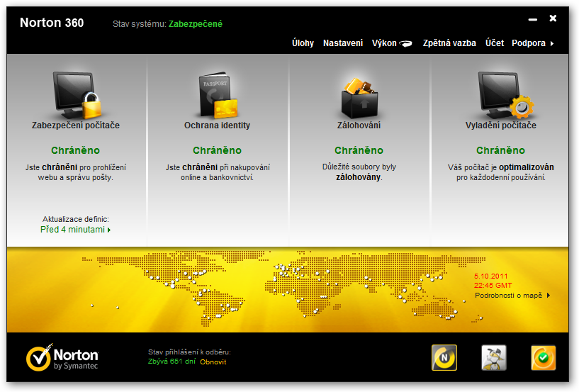Image resolution: width=579 pixels, height=392 pixels.
Task: Open Zabezpečení počítače monitor-with-padlock icon
Action: [x=77, y=95]
